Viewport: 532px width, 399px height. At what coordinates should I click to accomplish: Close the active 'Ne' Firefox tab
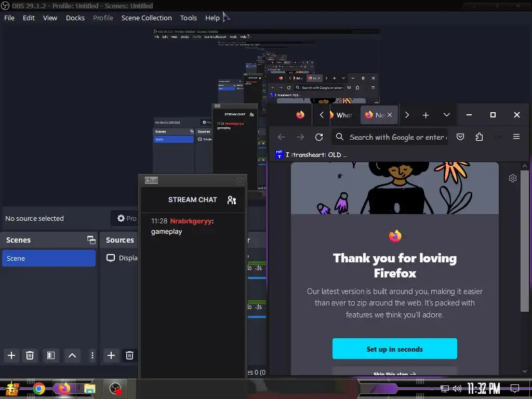[x=390, y=115]
